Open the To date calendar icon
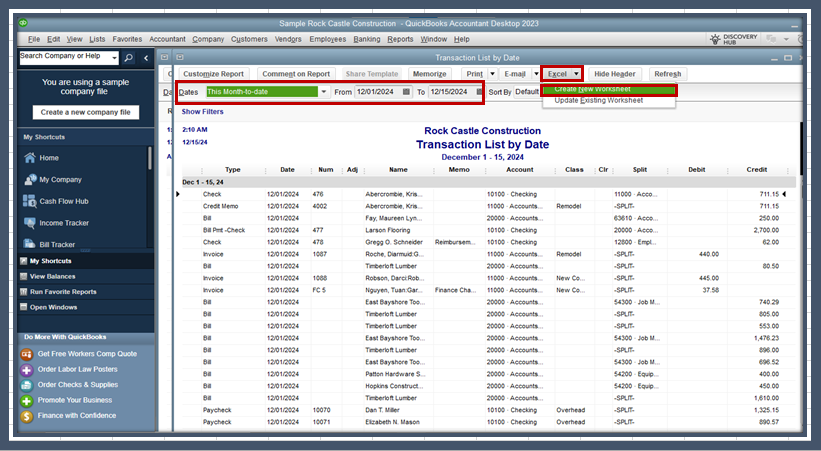This screenshot has width=821, height=451. [x=479, y=92]
